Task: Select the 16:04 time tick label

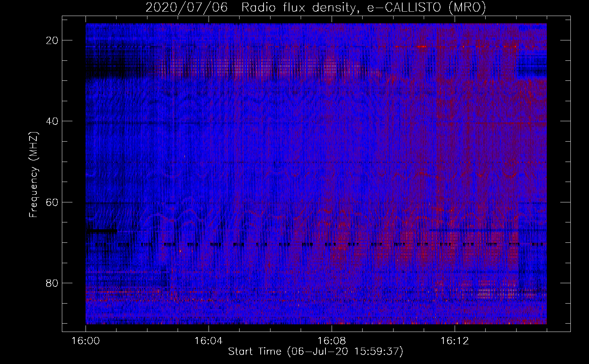Action: [209, 341]
